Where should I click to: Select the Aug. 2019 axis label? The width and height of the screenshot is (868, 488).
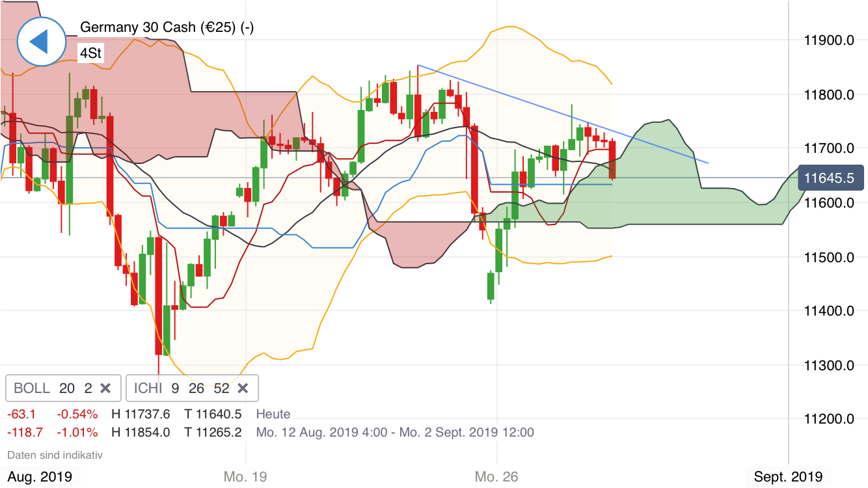coord(39,476)
